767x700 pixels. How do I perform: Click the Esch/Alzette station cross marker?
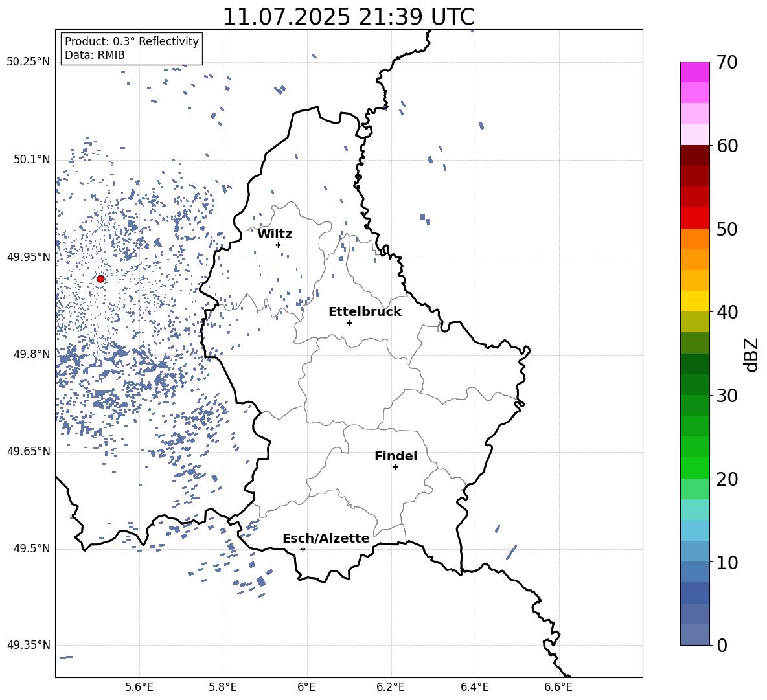tap(303, 549)
